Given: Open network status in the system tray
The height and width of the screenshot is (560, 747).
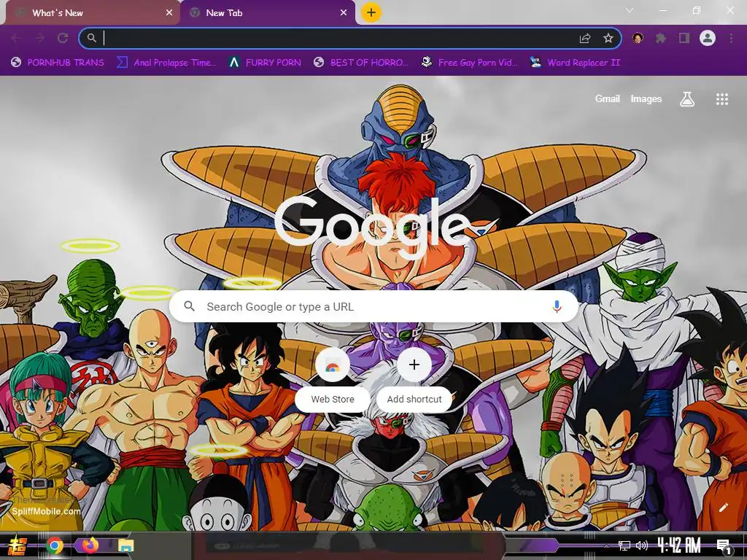Looking at the screenshot, I should pos(624,545).
